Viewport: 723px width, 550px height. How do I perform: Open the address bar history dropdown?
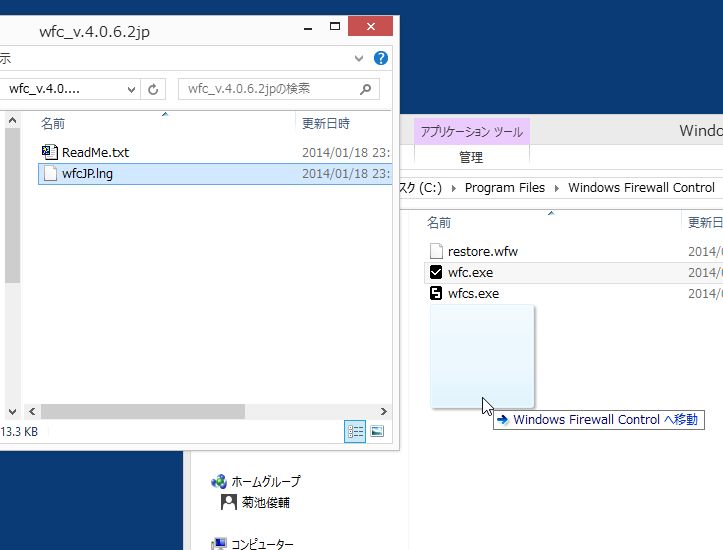click(131, 89)
